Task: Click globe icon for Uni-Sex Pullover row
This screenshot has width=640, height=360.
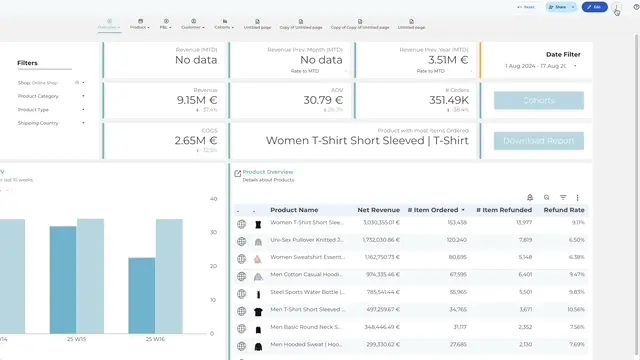Action: point(242,242)
